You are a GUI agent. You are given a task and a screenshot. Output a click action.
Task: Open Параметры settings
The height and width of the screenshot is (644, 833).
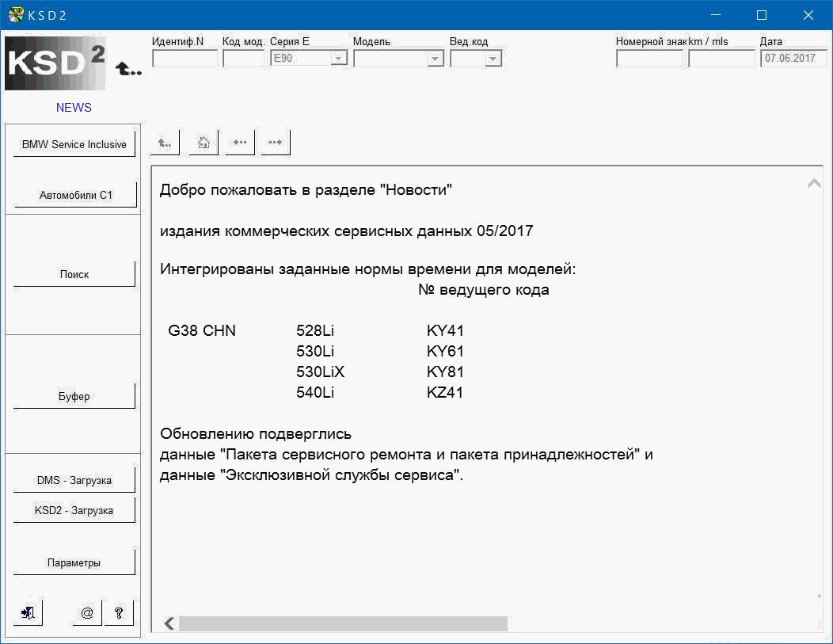click(74, 563)
